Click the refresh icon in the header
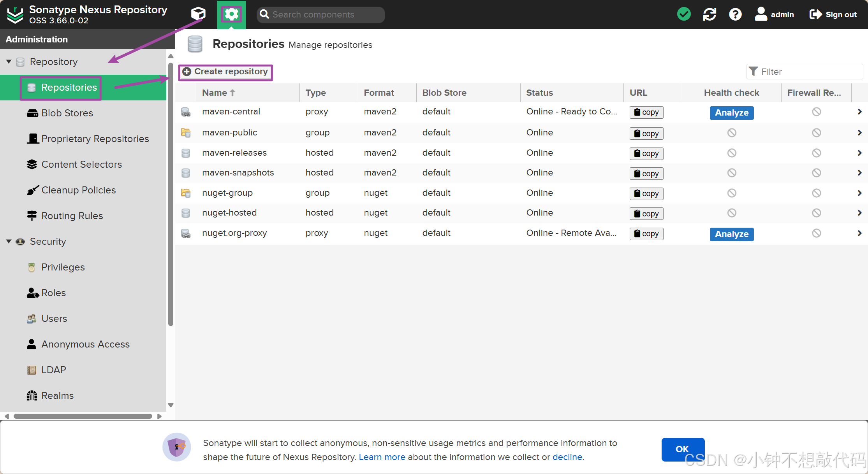The image size is (868, 474). (x=710, y=14)
